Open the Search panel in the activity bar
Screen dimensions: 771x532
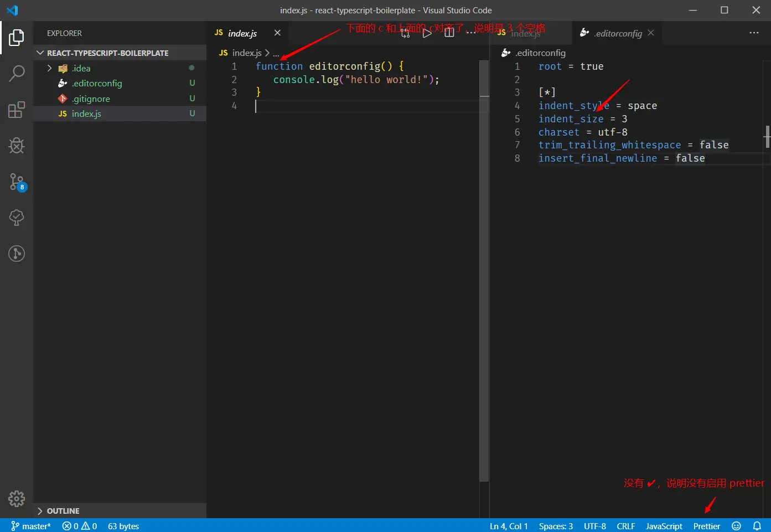tap(17, 73)
